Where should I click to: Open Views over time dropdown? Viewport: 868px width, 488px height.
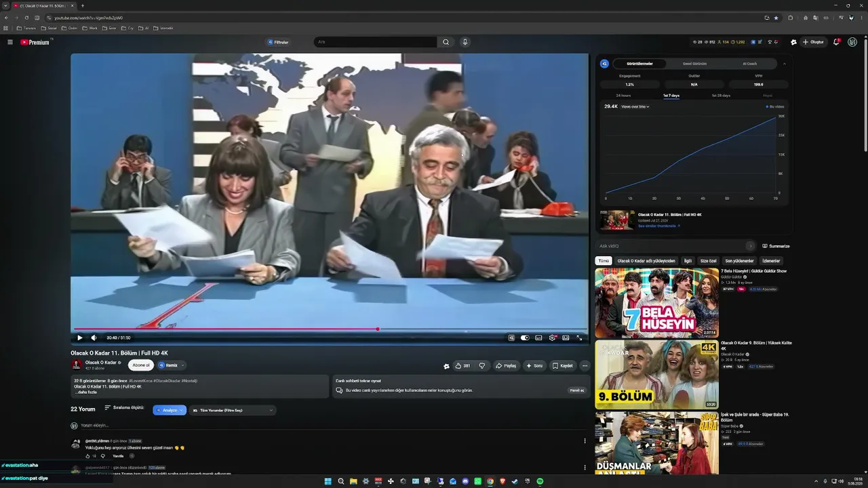[635, 106]
